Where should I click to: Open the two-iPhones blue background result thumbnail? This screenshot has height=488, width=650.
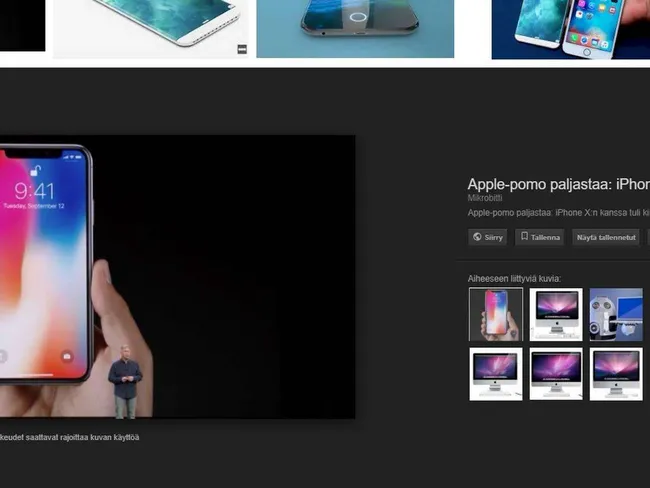[x=570, y=27]
